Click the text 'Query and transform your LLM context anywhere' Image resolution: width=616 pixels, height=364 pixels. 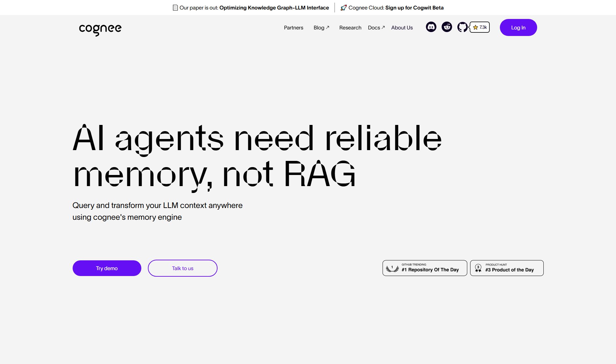[157, 205]
